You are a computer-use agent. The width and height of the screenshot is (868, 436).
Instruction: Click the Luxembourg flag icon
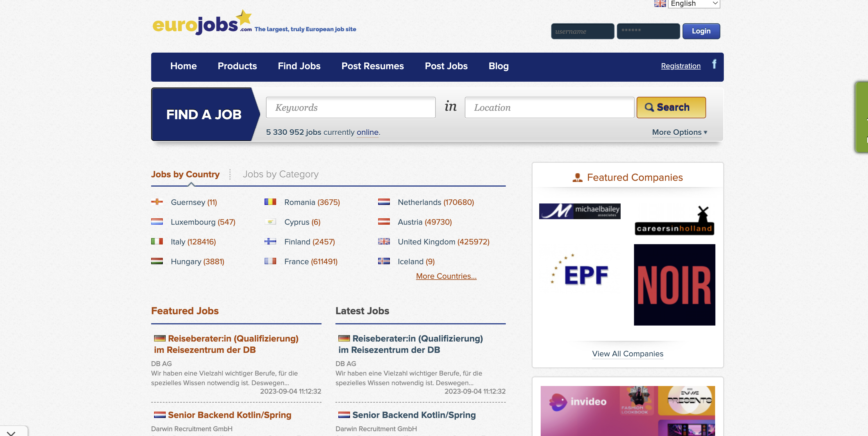157,222
